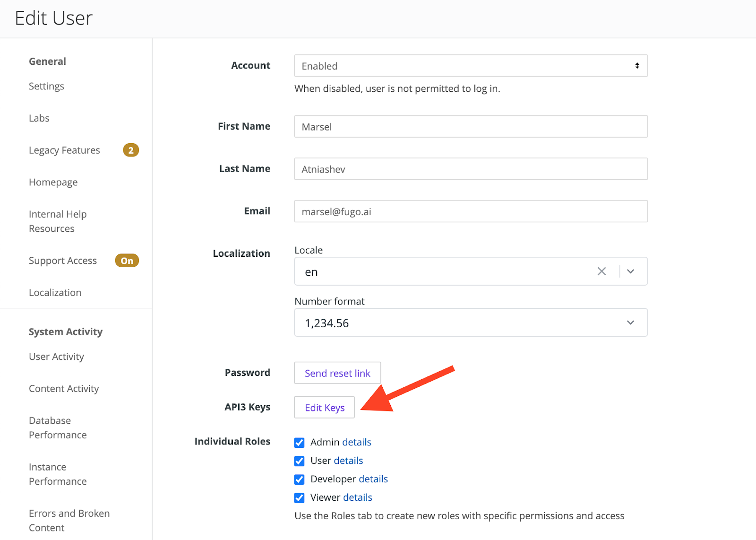Uncheck the Admin role checkbox
Screen dimensions: 756x540
point(299,443)
